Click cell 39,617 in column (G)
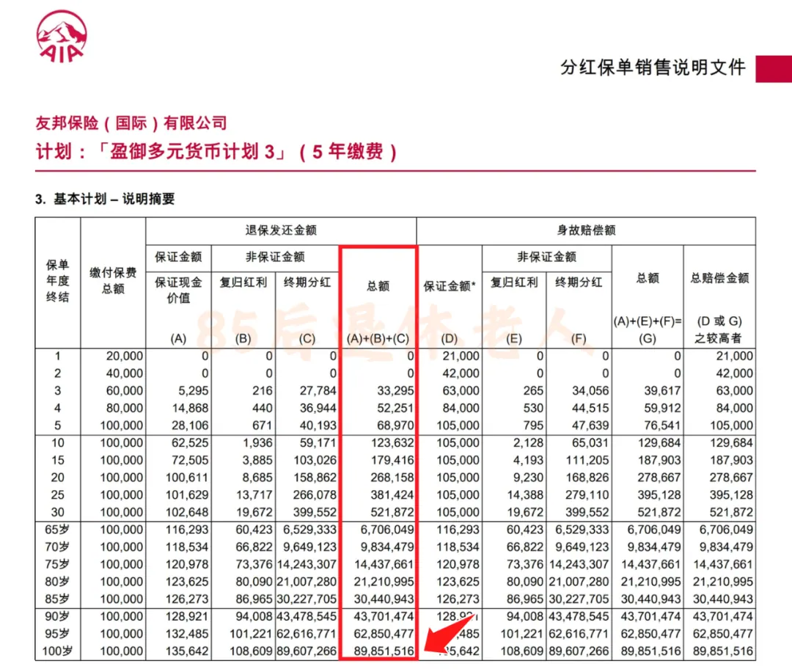The image size is (792, 672). click(x=662, y=390)
